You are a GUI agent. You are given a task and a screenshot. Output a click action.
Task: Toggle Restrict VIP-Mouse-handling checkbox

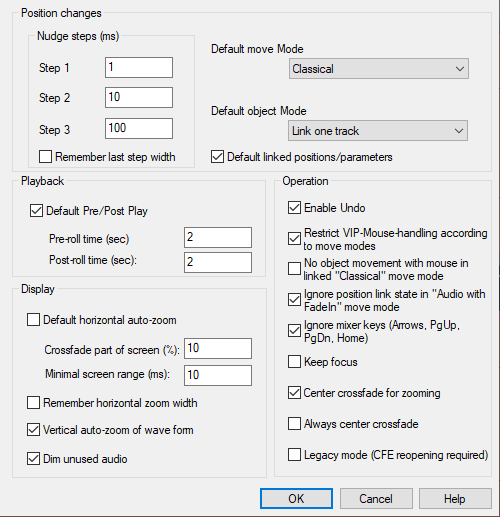[x=294, y=239]
